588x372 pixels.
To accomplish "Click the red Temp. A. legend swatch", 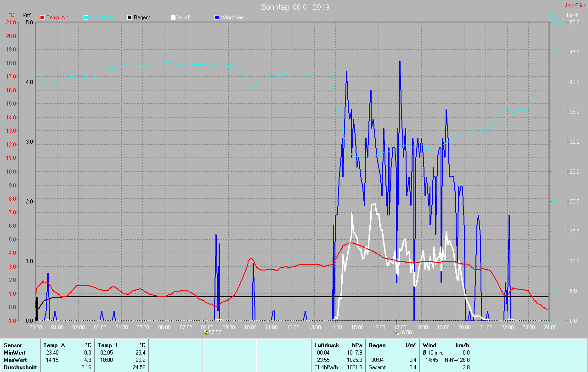I will 42,17.
